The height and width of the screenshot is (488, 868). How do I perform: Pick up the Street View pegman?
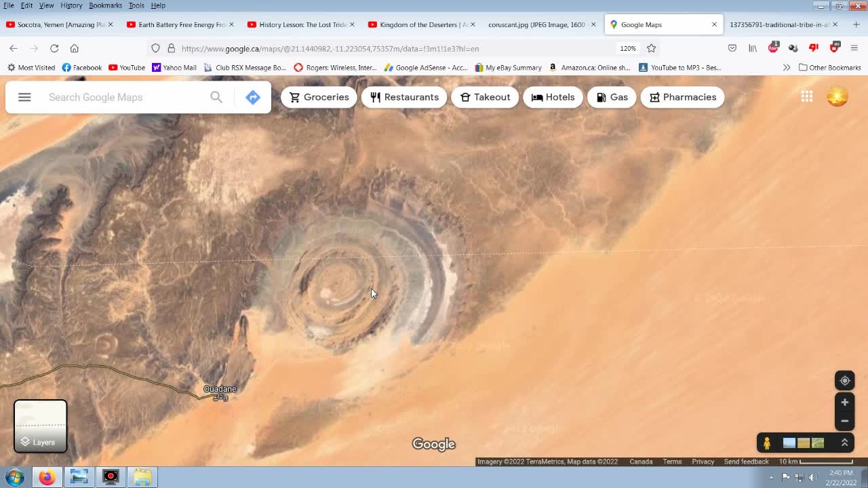767,443
